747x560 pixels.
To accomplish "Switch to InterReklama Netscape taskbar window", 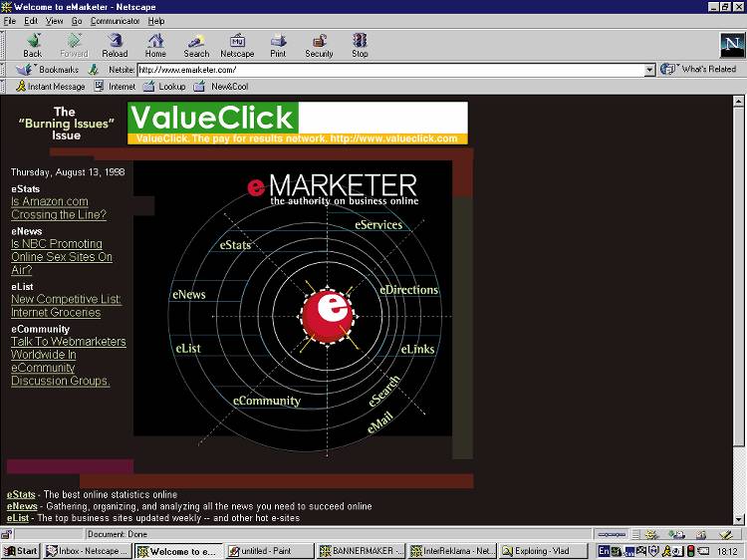I will coord(452,551).
